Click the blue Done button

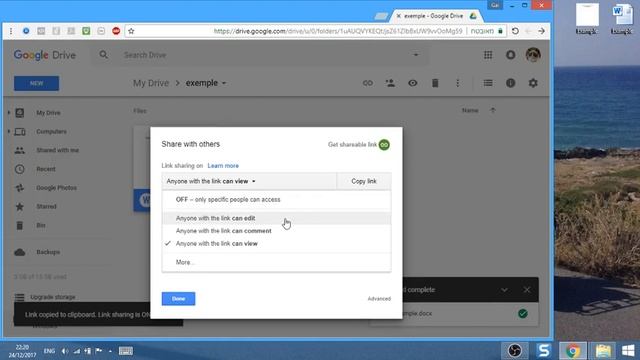178,299
